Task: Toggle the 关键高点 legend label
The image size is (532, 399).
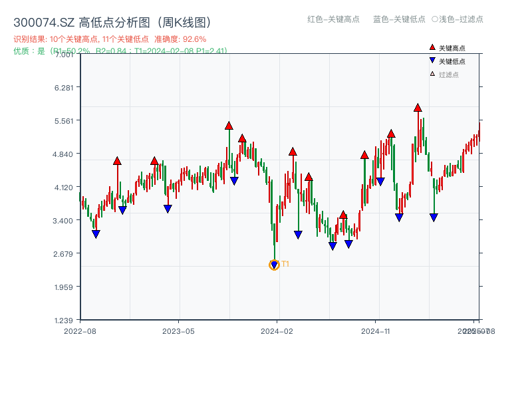Action: 452,48
